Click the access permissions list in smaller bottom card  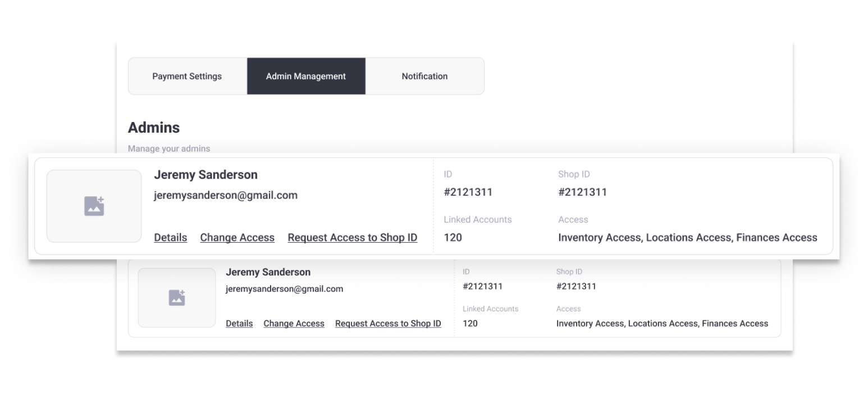pos(662,324)
